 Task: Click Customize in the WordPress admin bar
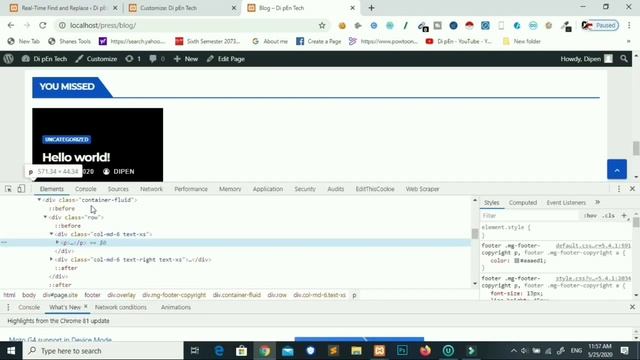pos(97,59)
